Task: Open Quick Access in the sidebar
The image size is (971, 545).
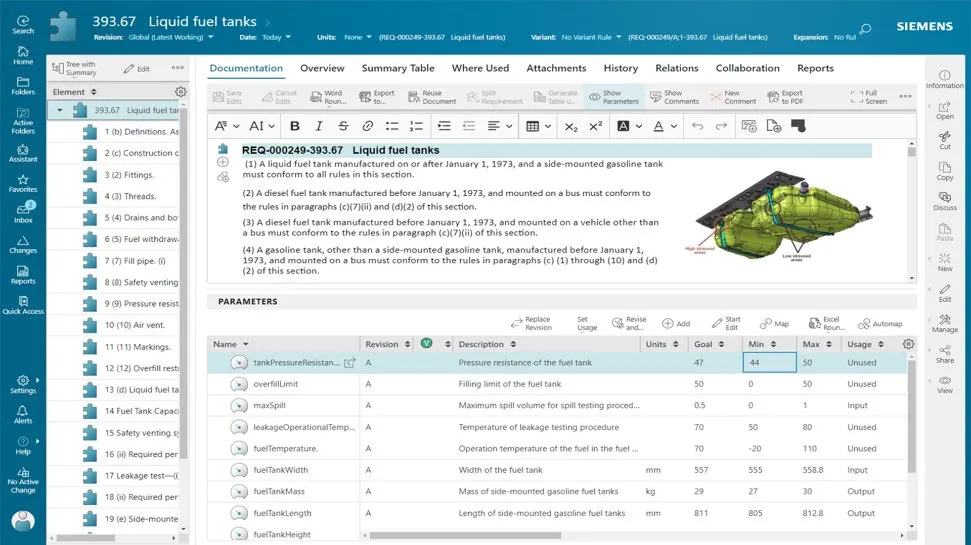Action: pos(23,303)
